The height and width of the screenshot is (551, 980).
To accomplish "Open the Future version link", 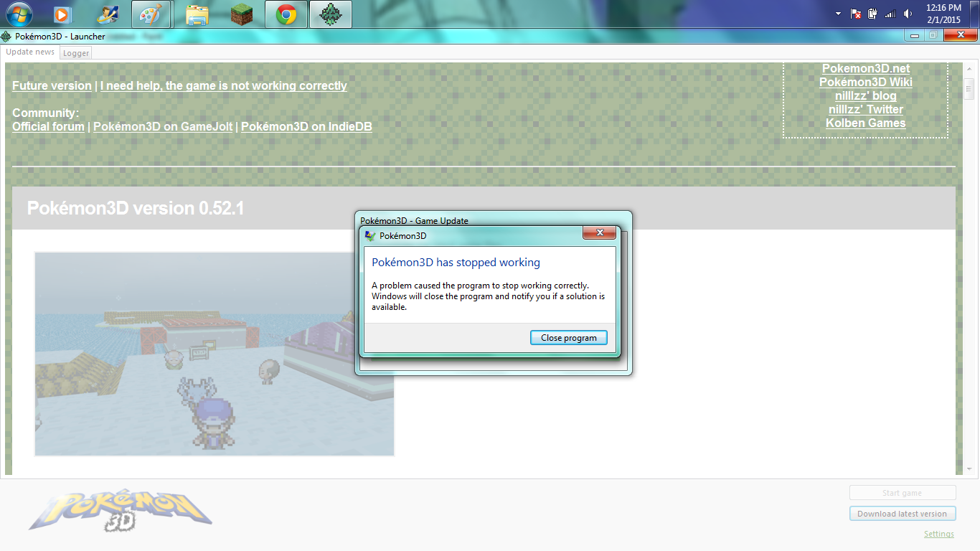I will [x=52, y=85].
